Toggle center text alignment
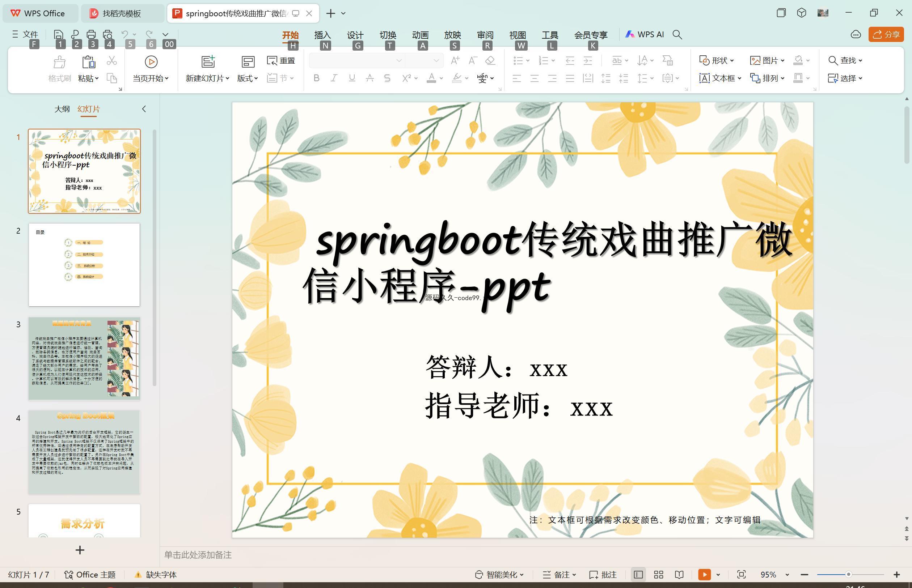Image resolution: width=912 pixels, height=588 pixels. 534,78
